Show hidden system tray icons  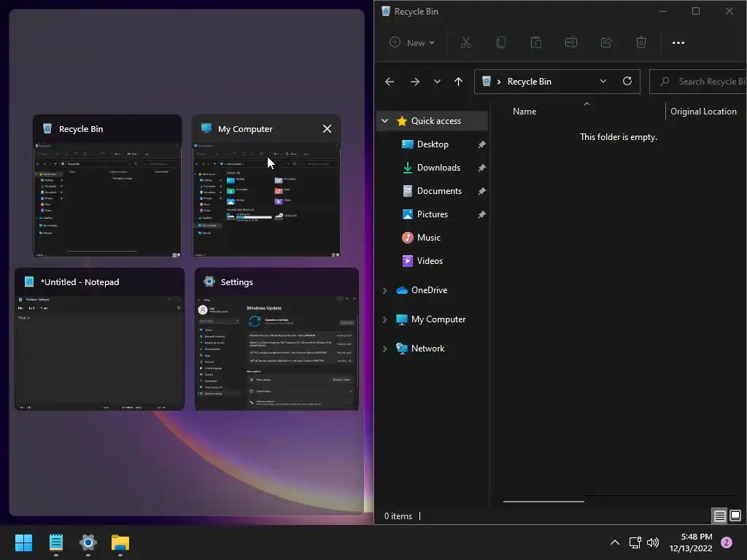615,542
